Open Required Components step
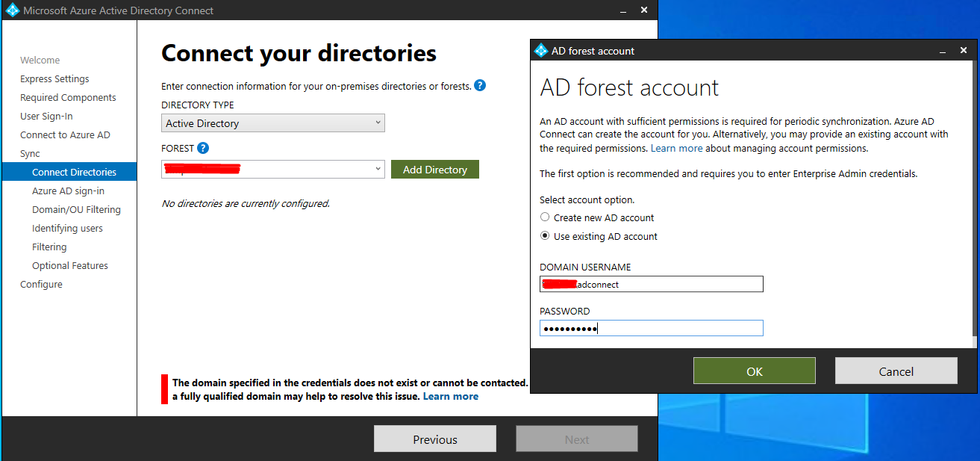This screenshot has height=461, width=980. coord(68,97)
